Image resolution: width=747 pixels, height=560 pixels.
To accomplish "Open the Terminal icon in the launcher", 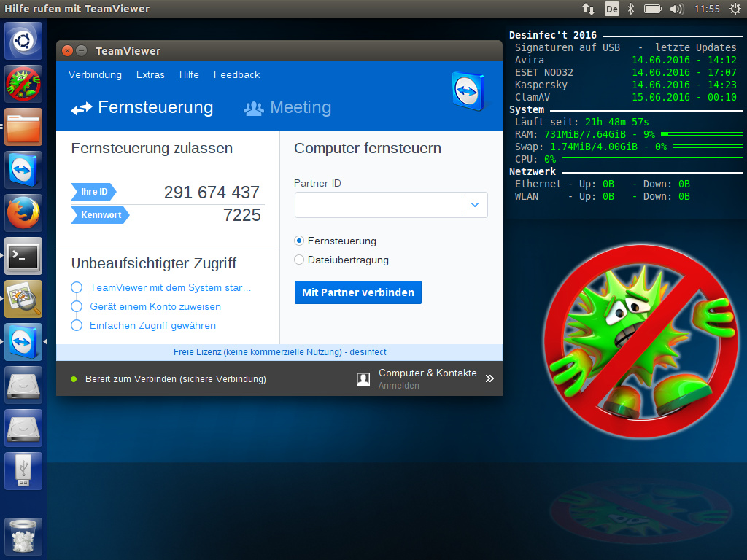I will point(23,256).
